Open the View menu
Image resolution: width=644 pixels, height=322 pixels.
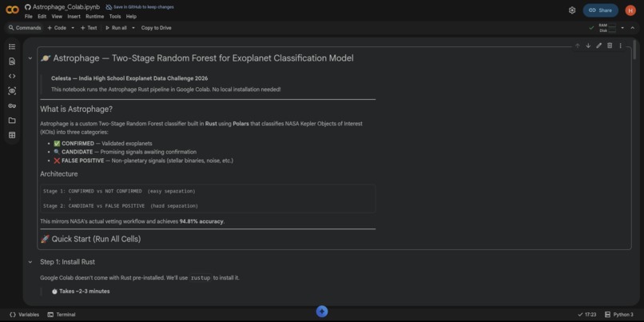[57, 17]
